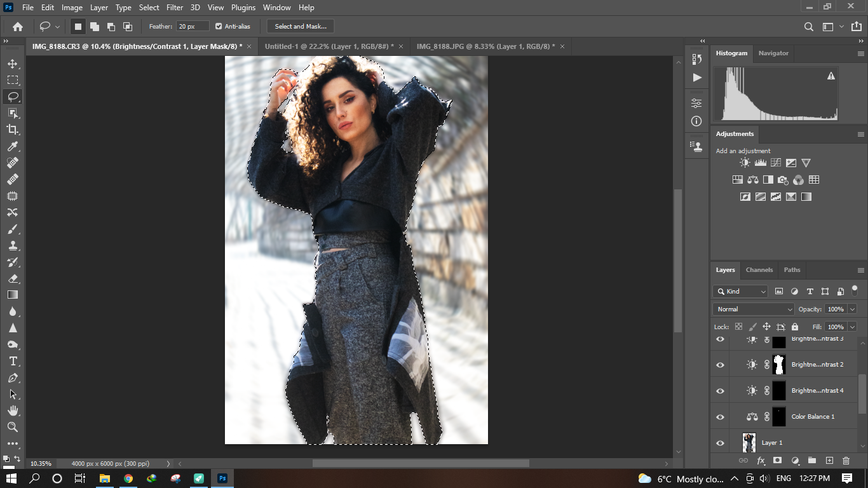Select the Pen tool
Viewport: 868px width, 488px height.
click(12, 377)
